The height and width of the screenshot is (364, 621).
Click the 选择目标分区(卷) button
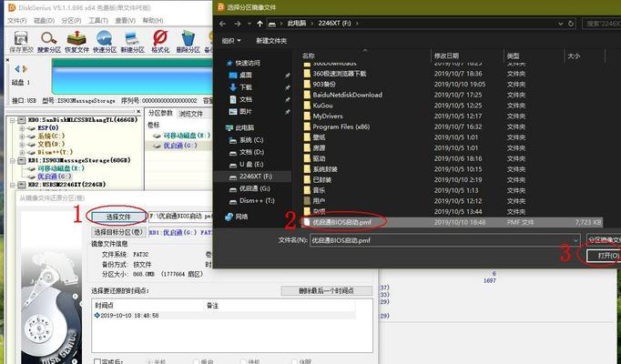(x=118, y=232)
